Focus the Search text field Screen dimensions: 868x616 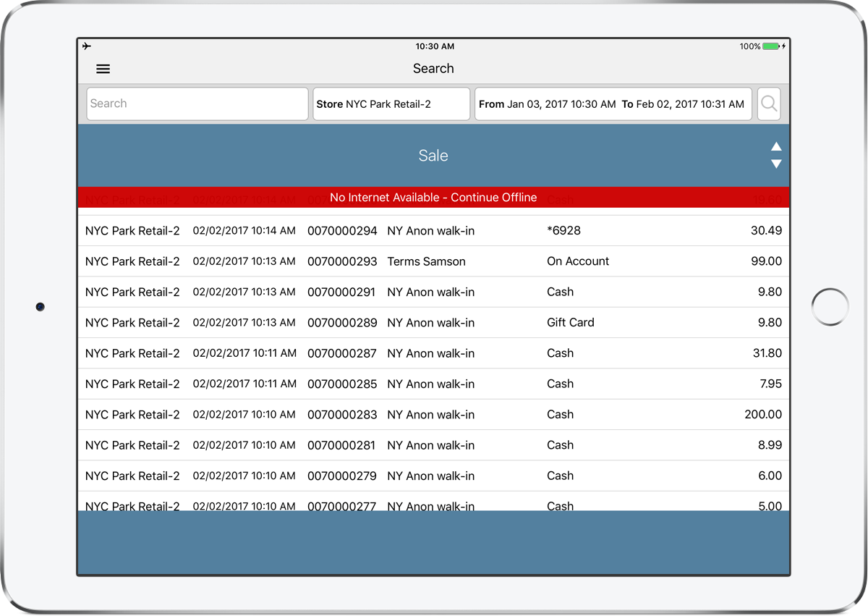(197, 104)
